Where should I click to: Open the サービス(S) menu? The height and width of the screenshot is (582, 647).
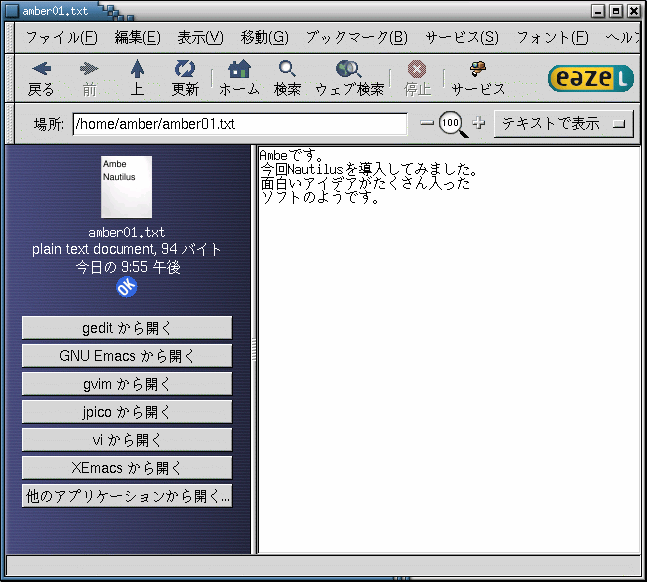[x=462, y=38]
